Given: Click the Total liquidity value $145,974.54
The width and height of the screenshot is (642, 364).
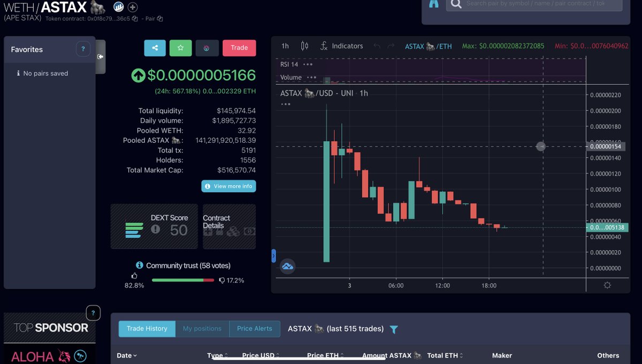Looking at the screenshot, I should point(236,111).
